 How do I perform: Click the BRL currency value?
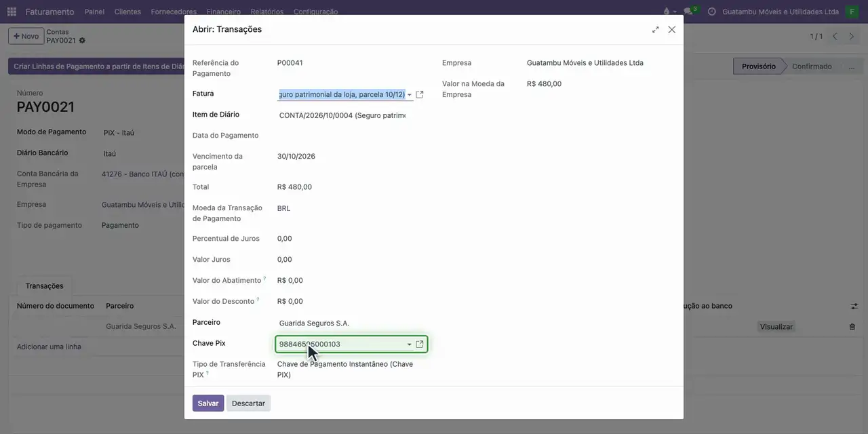[284, 208]
